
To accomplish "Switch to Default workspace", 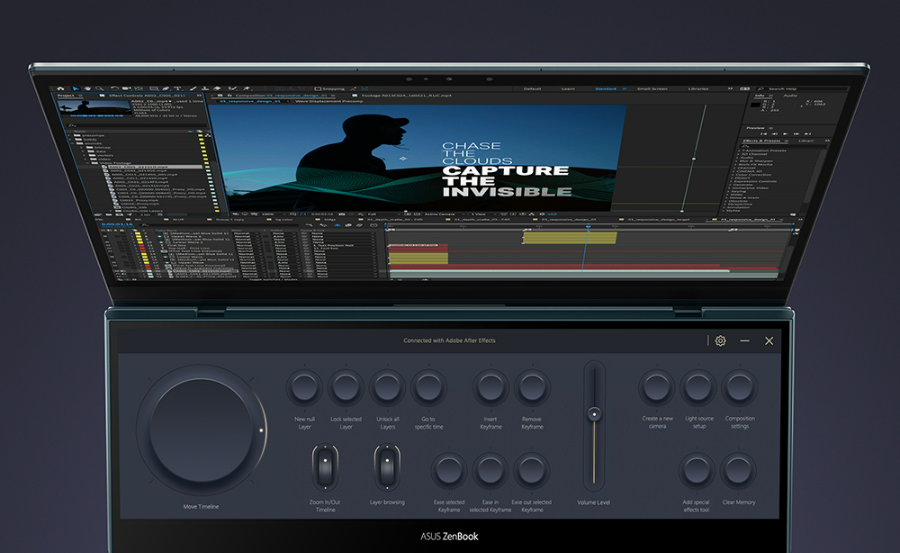I will click(x=532, y=88).
